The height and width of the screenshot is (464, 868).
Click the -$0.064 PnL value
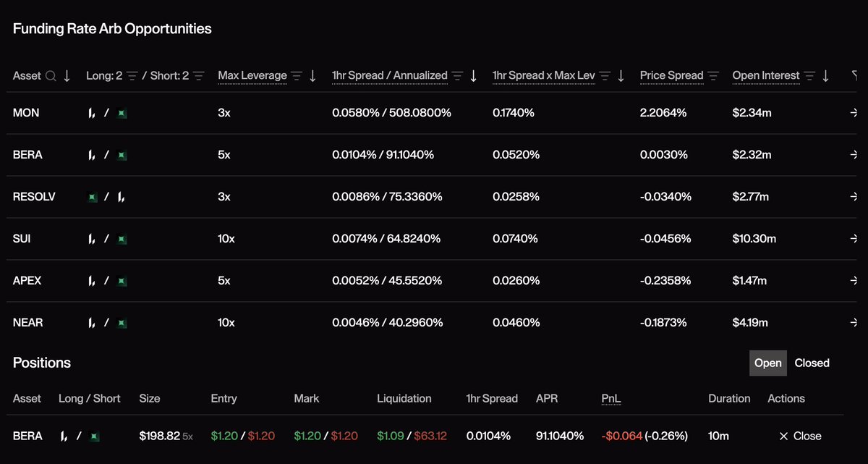(x=621, y=436)
